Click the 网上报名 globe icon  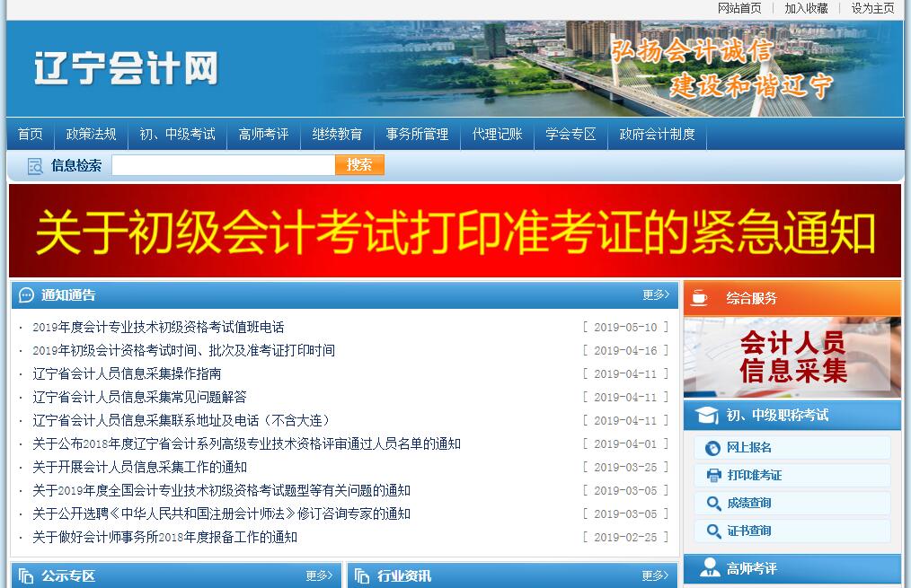[712, 448]
